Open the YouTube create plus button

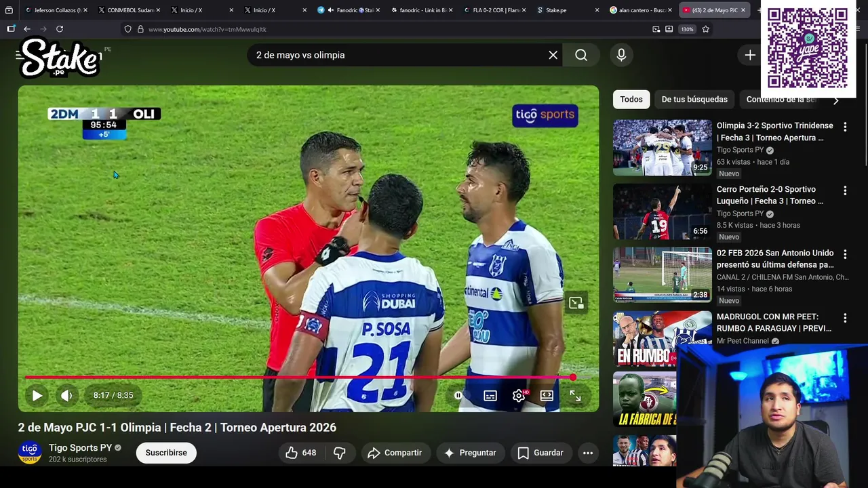[x=750, y=55]
